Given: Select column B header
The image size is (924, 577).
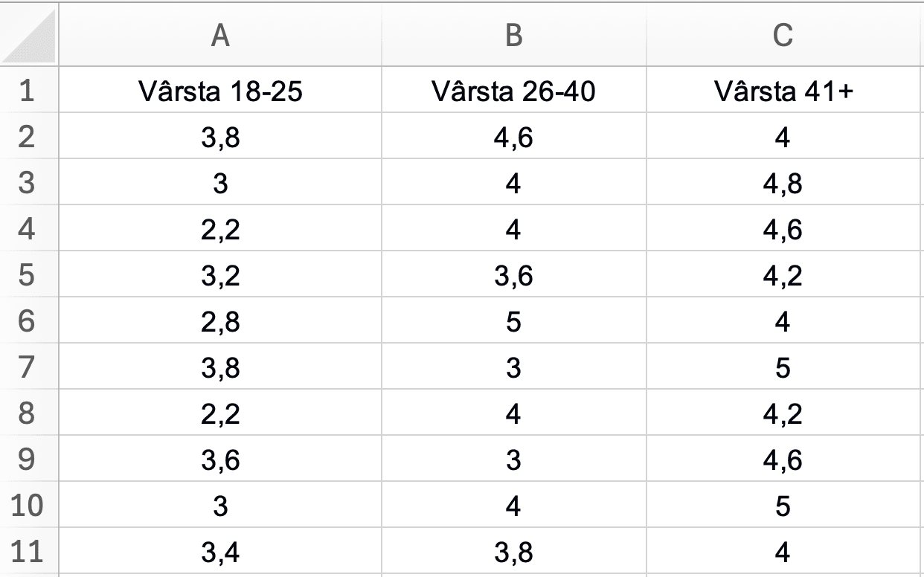Looking at the screenshot, I should [x=513, y=36].
